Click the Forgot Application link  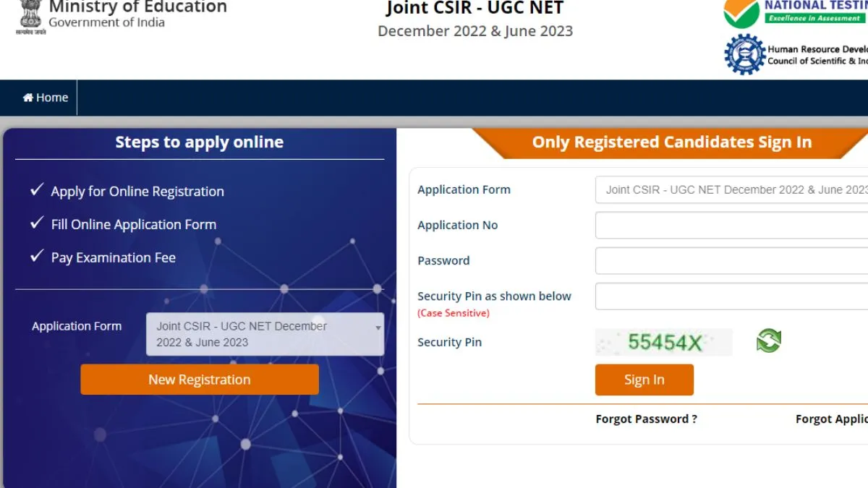[831, 419]
